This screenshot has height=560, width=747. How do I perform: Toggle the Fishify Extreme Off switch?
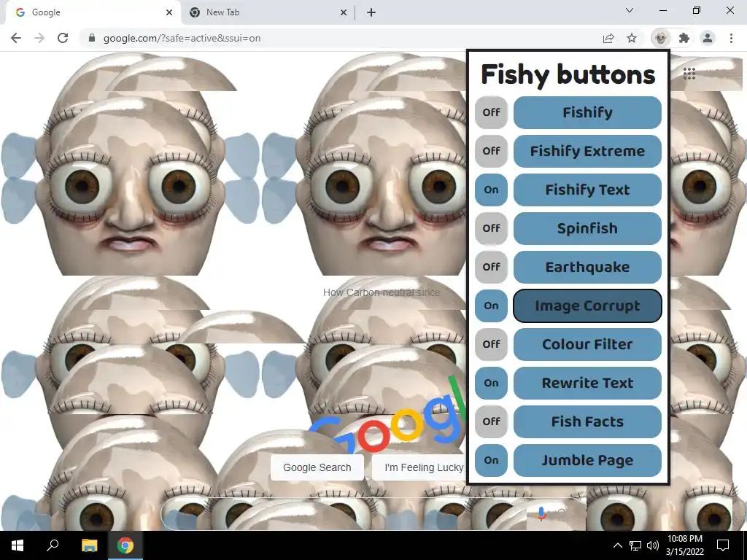click(x=491, y=151)
